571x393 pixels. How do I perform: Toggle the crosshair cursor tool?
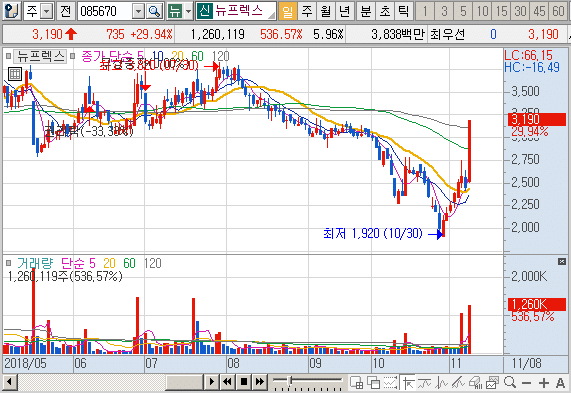click(x=408, y=383)
